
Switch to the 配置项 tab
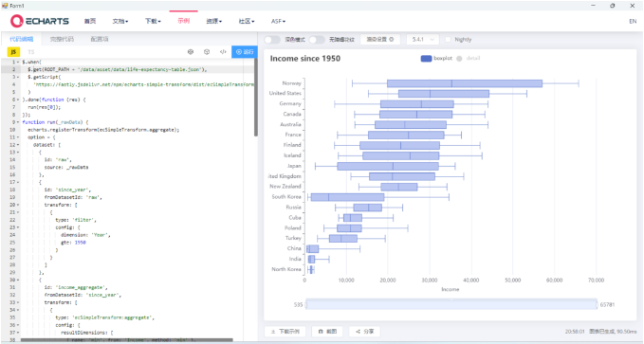(x=100, y=39)
